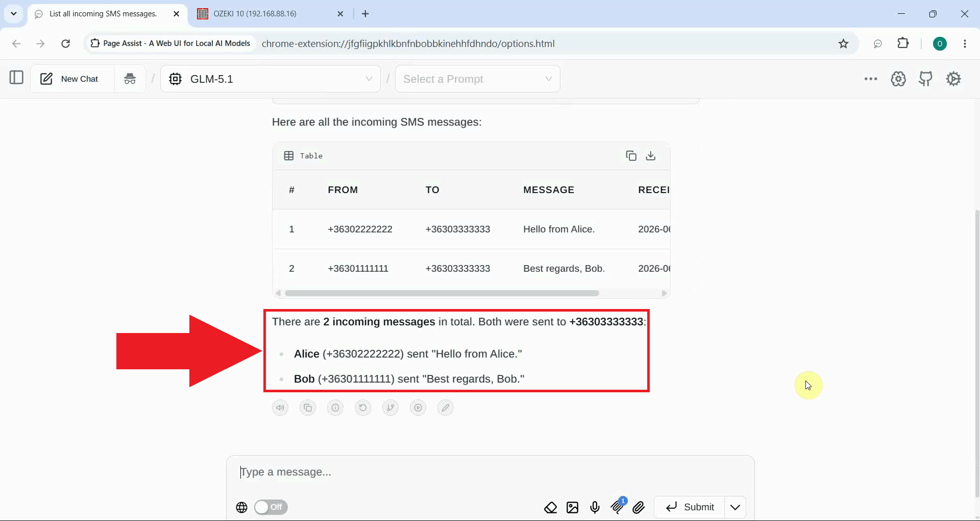980x521 pixels.
Task: Show response generation info
Action: pyautogui.click(x=335, y=408)
